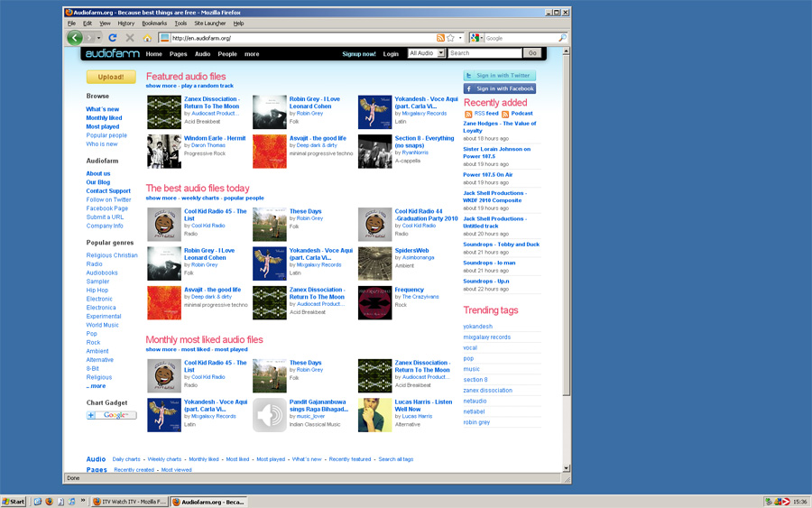This screenshot has height=508, width=812.
Task: Click the URL address field
Action: [303, 38]
